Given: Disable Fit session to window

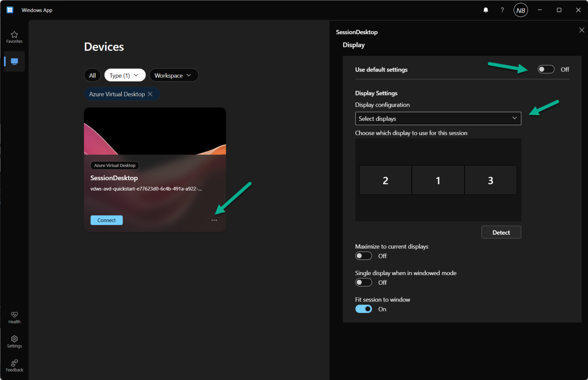Looking at the screenshot, I should pos(363,309).
